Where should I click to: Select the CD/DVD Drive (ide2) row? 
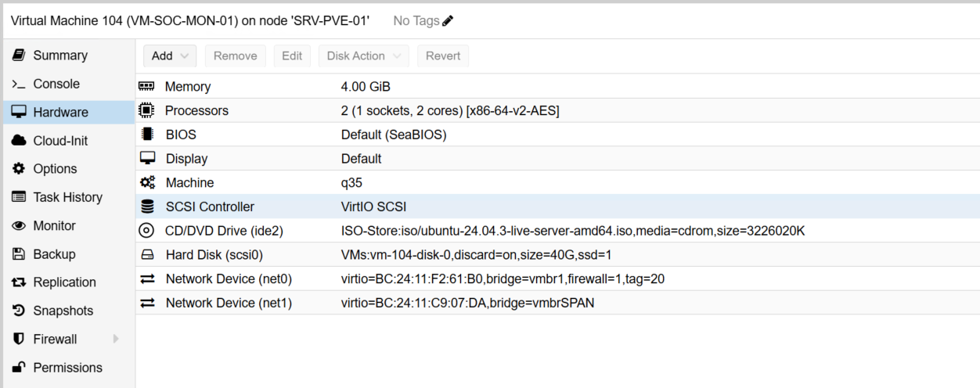[x=557, y=231]
